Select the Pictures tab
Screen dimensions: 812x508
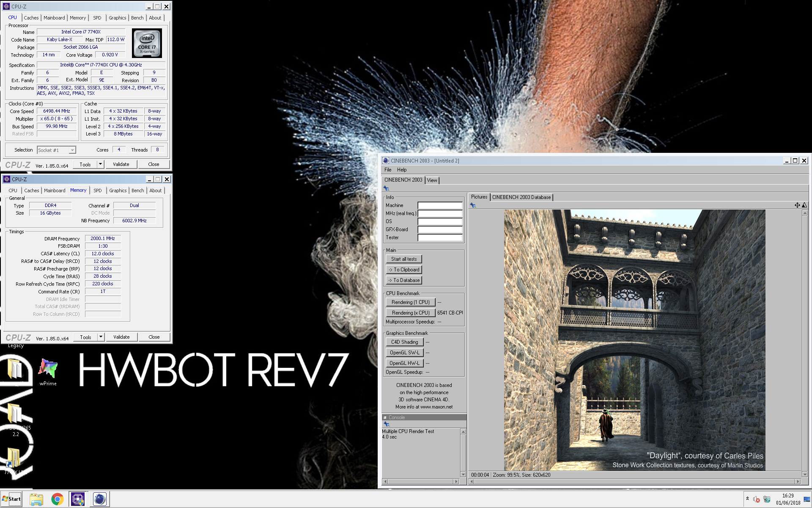(479, 197)
